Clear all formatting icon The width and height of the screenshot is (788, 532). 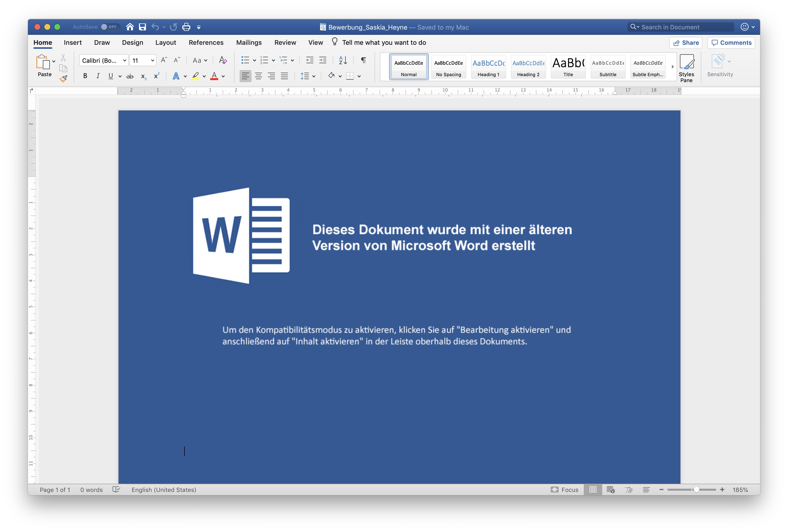tap(223, 60)
